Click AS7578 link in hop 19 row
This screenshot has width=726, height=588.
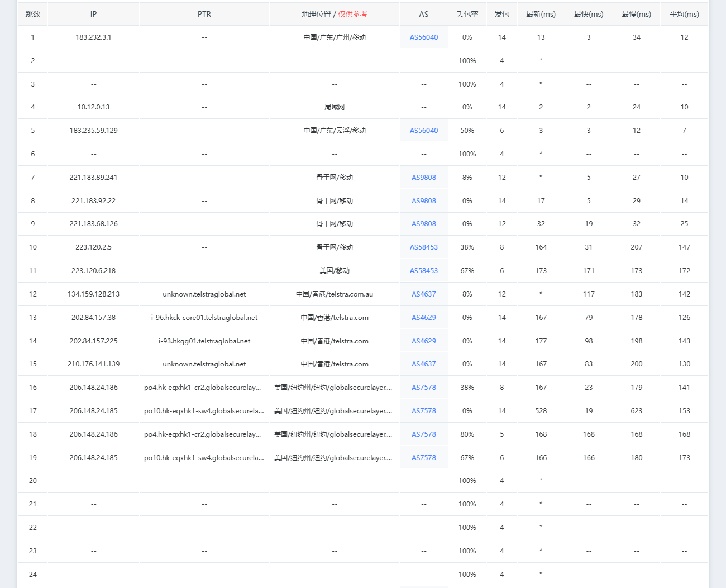point(423,458)
